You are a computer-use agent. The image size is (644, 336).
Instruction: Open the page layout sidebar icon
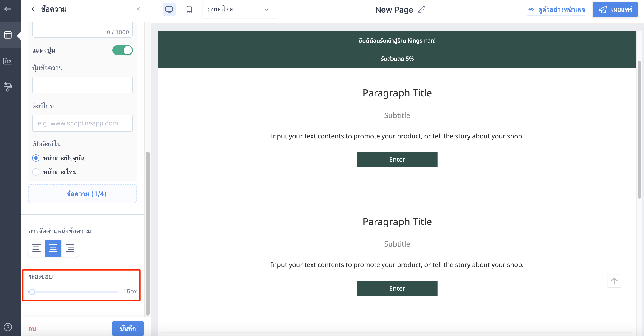click(8, 35)
